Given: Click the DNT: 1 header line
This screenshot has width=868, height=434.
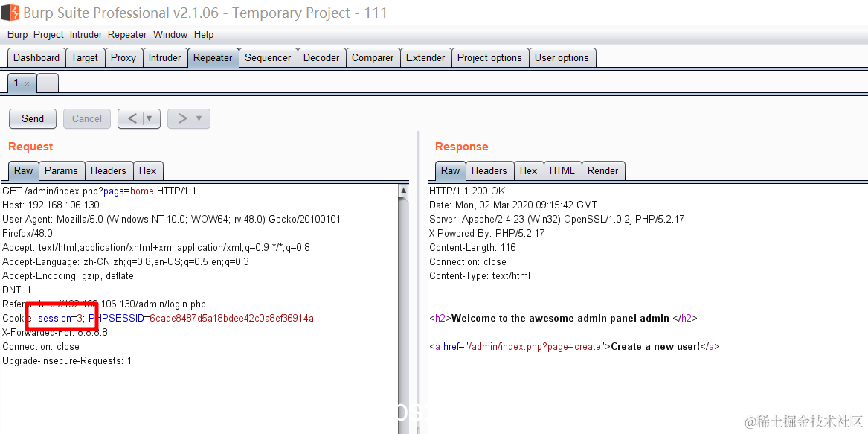Looking at the screenshot, I should [x=16, y=290].
